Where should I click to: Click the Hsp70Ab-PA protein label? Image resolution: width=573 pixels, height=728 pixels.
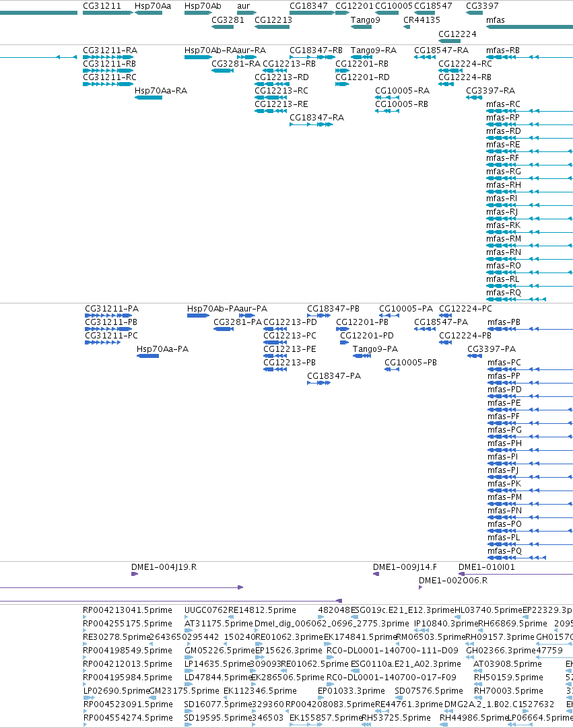pos(213,309)
